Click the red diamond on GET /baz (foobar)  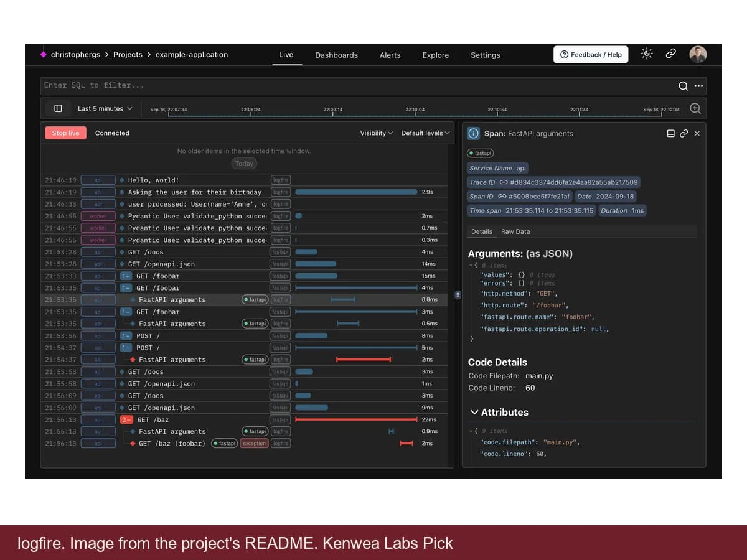tap(133, 444)
